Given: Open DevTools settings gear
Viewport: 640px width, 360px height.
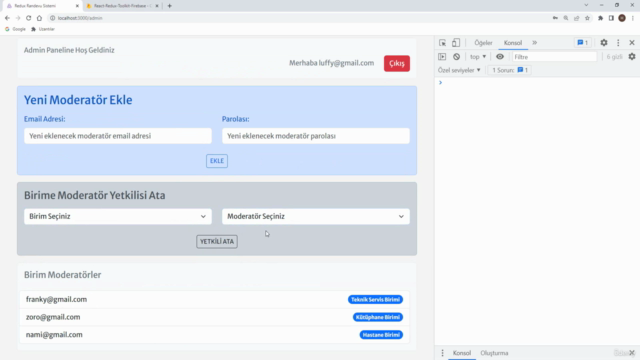Looking at the screenshot, I should [604, 42].
